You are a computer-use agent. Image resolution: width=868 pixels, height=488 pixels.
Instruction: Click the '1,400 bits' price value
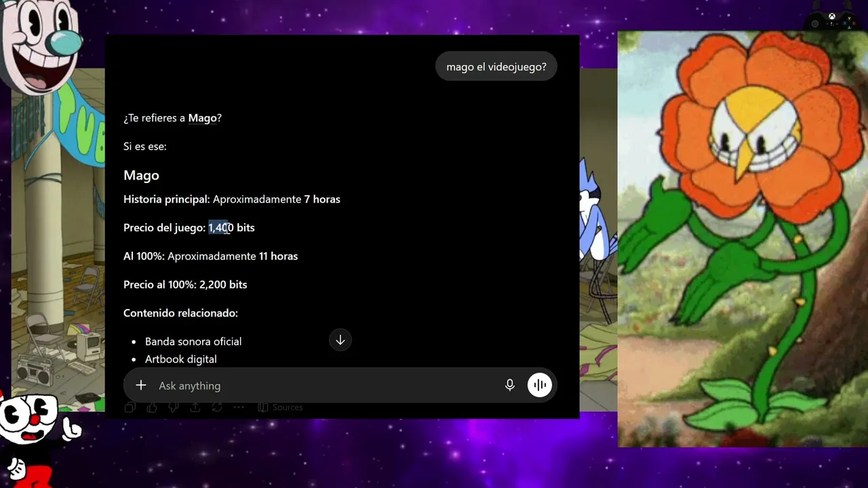point(231,228)
